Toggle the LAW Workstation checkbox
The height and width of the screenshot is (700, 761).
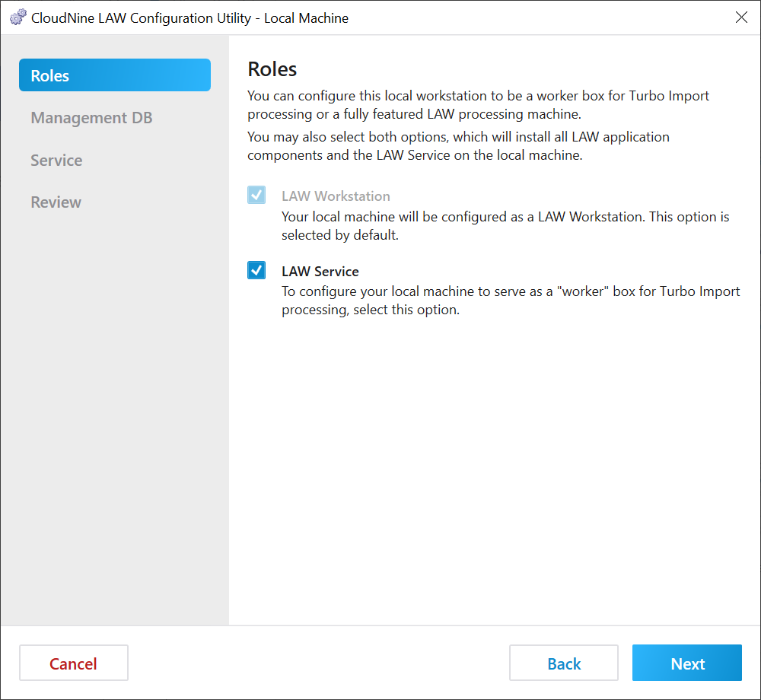[x=256, y=195]
